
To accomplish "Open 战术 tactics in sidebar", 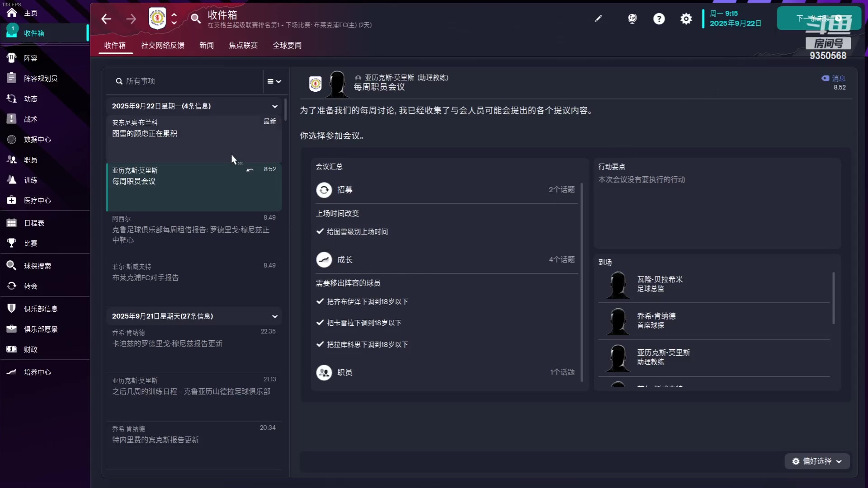I will (31, 119).
